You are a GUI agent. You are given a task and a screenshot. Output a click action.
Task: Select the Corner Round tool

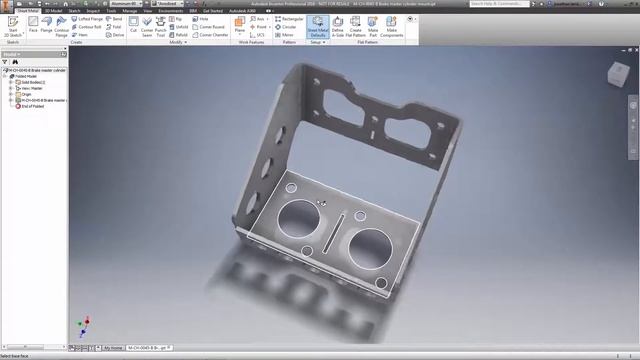click(x=208, y=27)
